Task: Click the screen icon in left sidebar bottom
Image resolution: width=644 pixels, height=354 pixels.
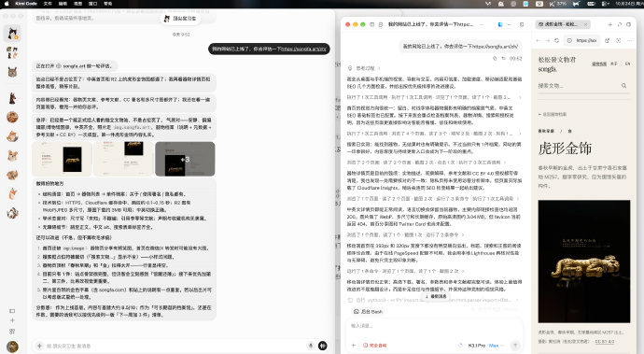Action: [x=12, y=311]
